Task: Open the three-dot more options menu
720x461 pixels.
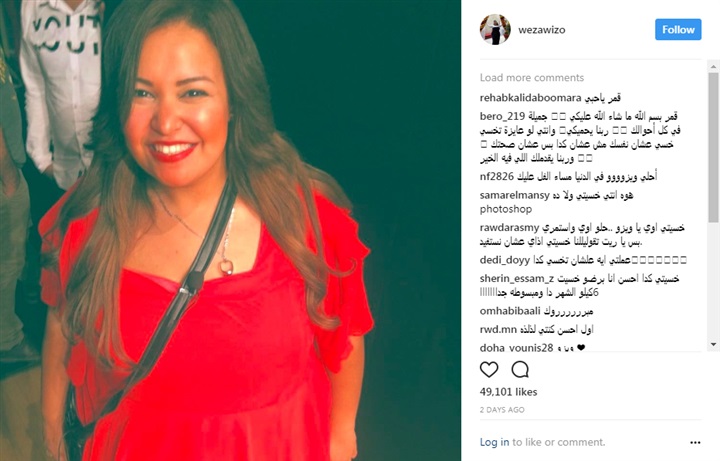Action: click(695, 443)
